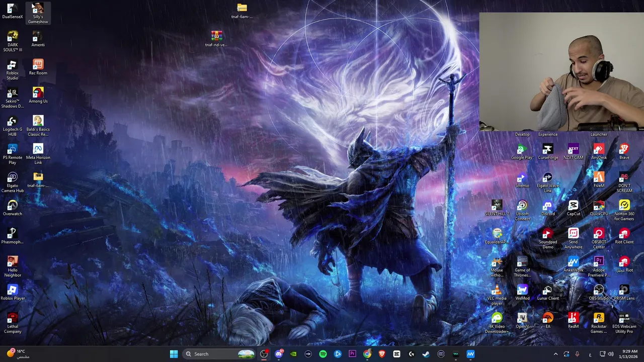Open the WeMod desktop shortcut

pyautogui.click(x=522, y=293)
